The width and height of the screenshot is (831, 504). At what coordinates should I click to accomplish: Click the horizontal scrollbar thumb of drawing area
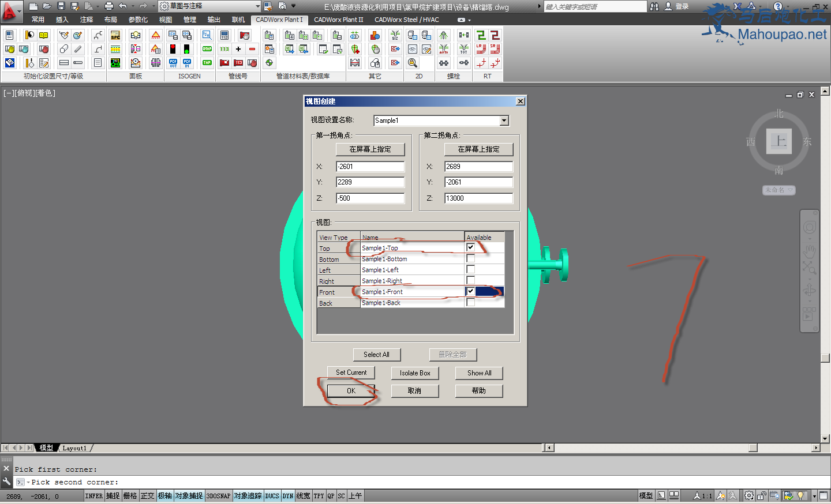tap(753, 448)
